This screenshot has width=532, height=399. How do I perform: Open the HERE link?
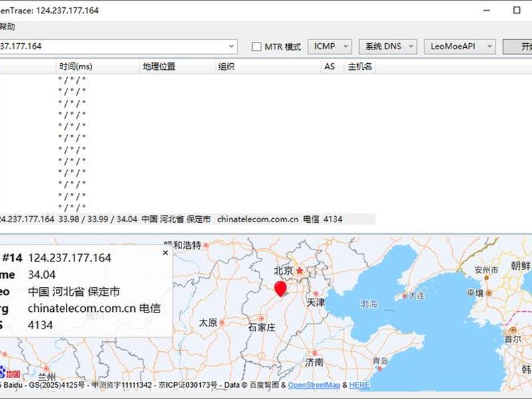tap(359, 385)
